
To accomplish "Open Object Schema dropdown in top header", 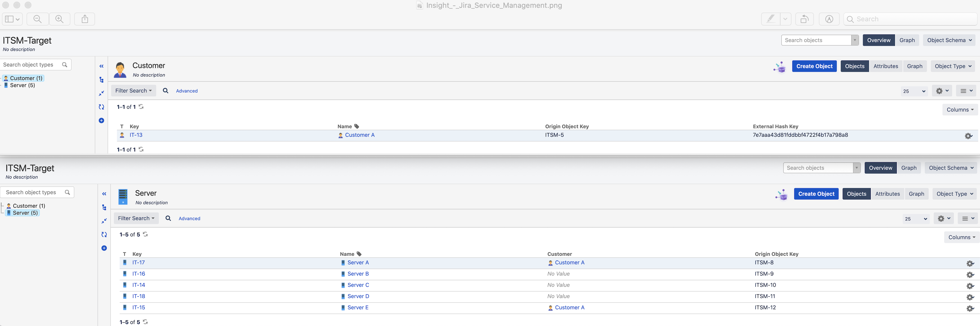I will 949,40.
